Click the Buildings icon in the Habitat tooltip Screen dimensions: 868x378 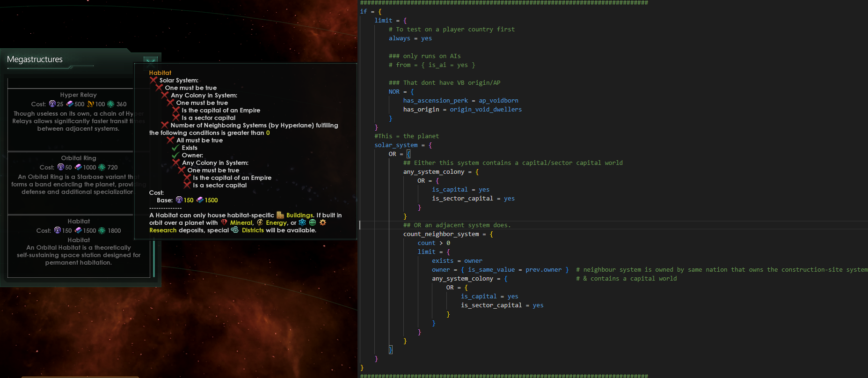(x=280, y=215)
